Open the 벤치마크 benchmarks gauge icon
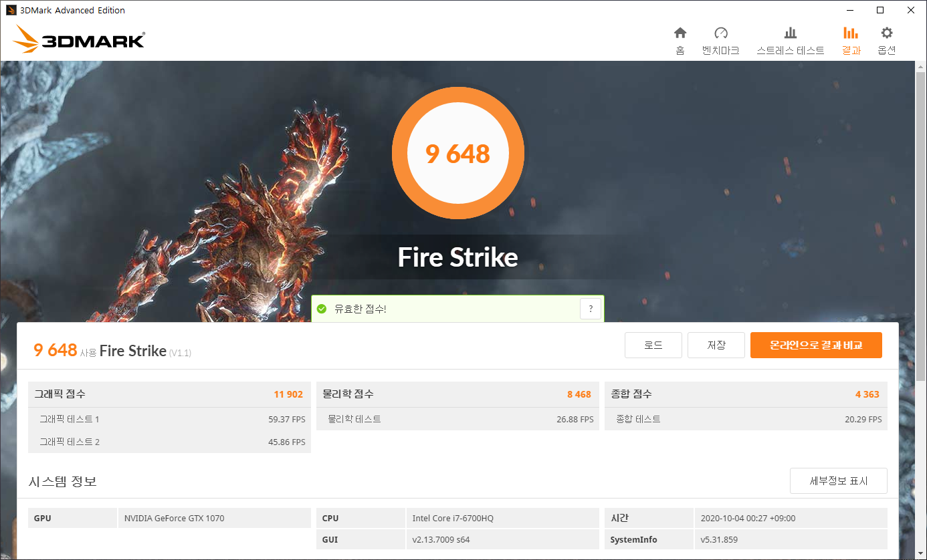927x560 pixels. [720, 33]
